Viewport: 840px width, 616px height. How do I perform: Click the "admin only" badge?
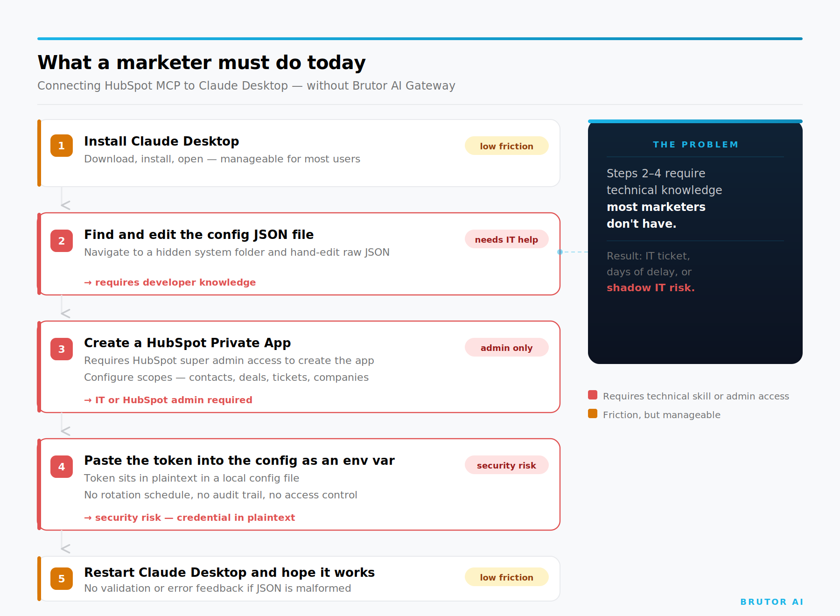(x=506, y=347)
